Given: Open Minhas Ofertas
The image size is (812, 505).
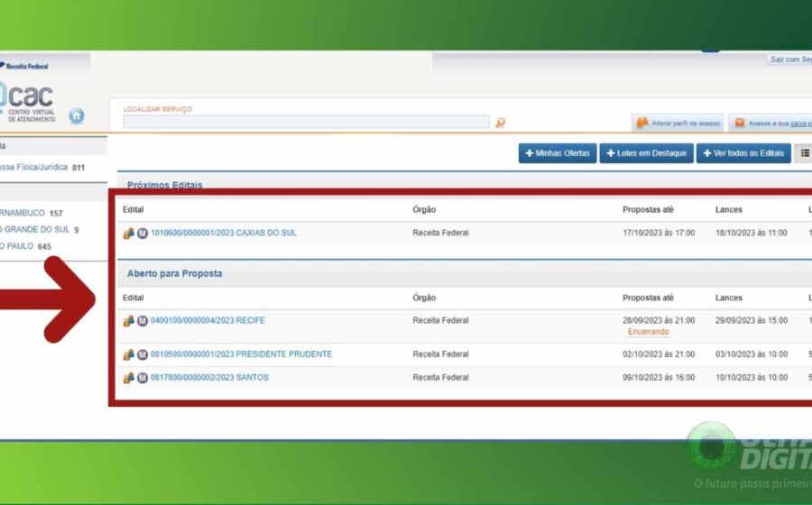Looking at the screenshot, I should tap(558, 153).
